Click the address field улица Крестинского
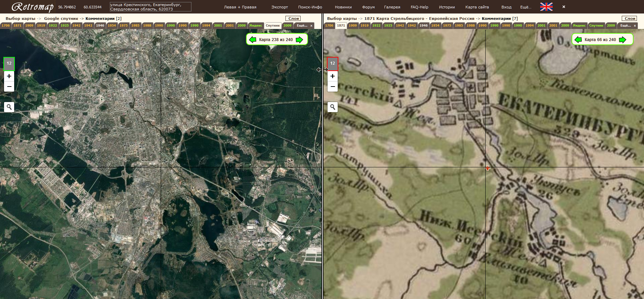644x299 pixels. [150, 7]
